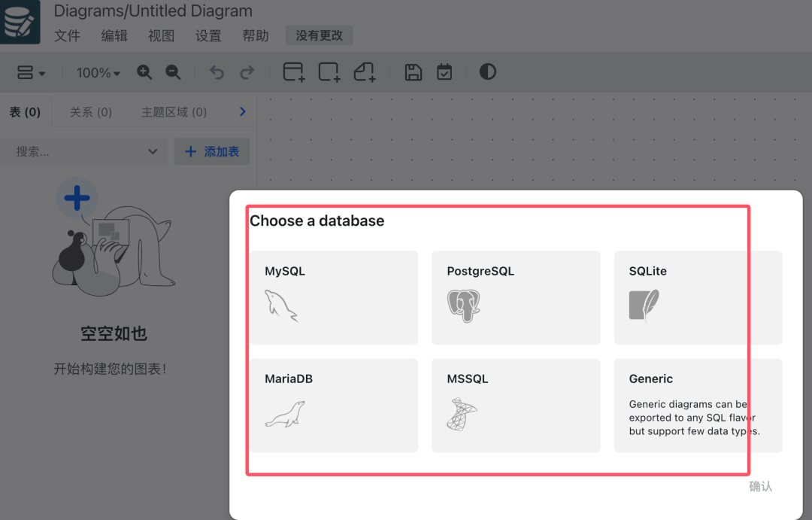Click the add note icon
812x520 pixels.
[x=365, y=72]
